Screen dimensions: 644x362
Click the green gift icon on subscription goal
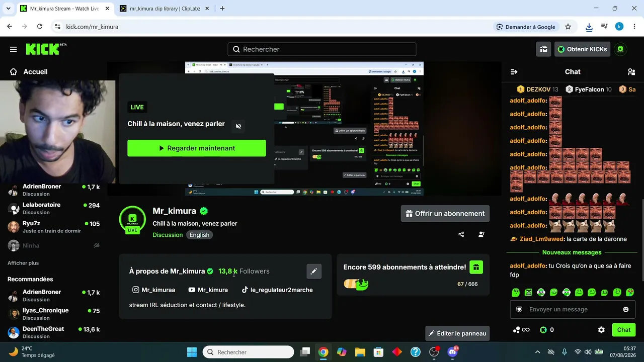476,267
